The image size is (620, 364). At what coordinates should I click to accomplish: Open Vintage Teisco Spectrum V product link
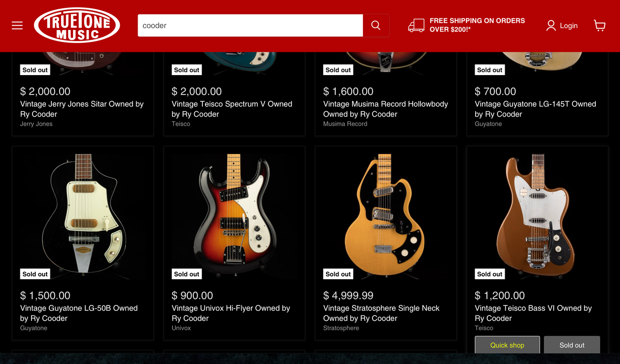pos(232,109)
